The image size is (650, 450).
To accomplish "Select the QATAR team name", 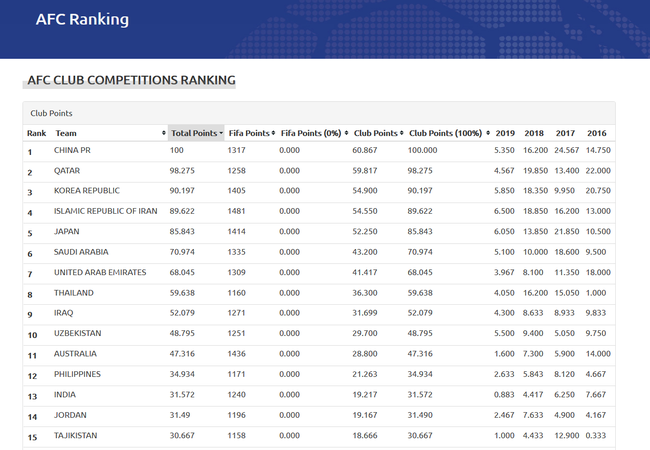I will click(x=67, y=171).
